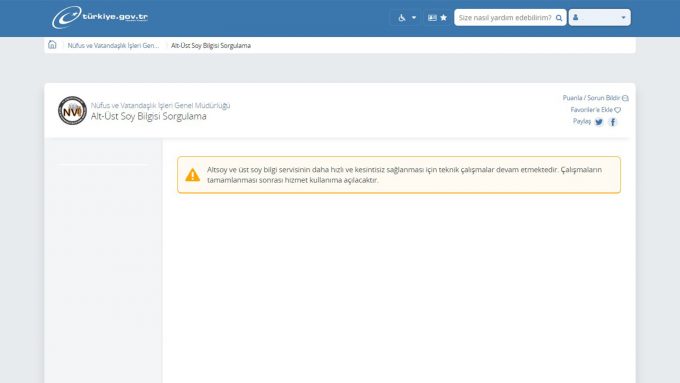This screenshot has width=680, height=383.
Task: Go to home via breadcrumb house icon
Action: [52, 45]
